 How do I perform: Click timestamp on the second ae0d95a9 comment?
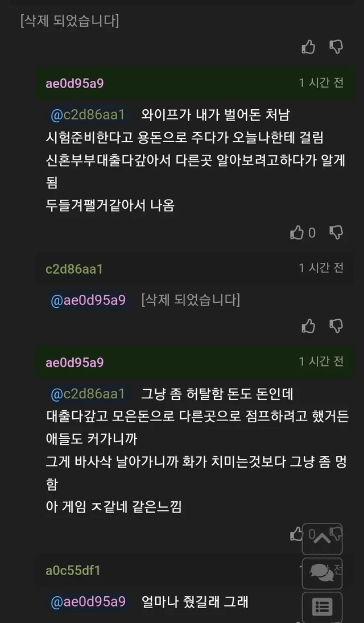coord(321,362)
